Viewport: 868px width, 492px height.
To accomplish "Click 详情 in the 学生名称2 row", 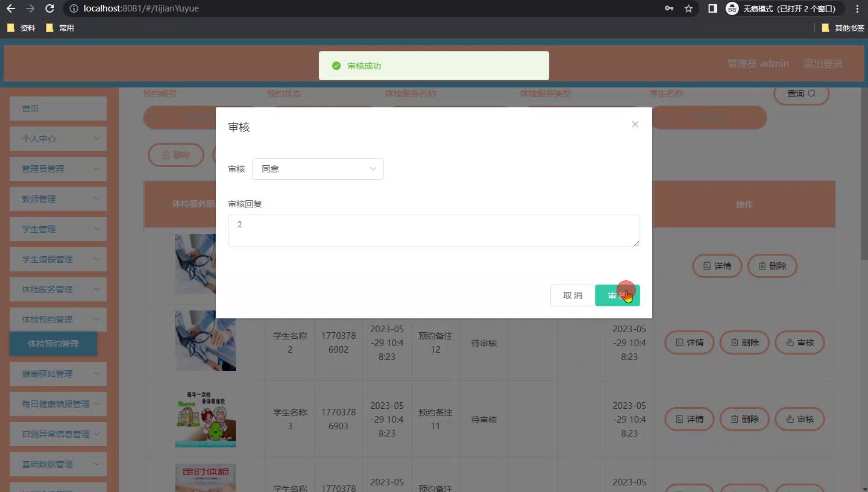I will [x=689, y=342].
